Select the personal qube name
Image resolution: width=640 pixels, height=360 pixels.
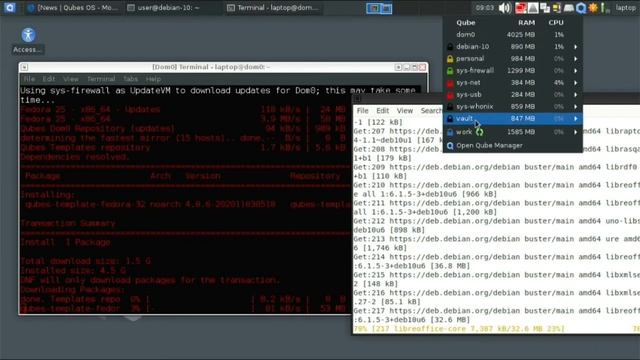pyautogui.click(x=470, y=59)
